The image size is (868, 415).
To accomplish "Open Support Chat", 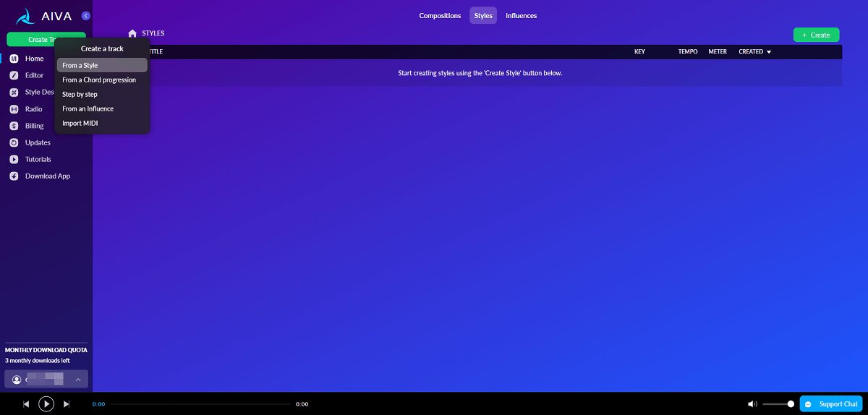I will [x=831, y=404].
